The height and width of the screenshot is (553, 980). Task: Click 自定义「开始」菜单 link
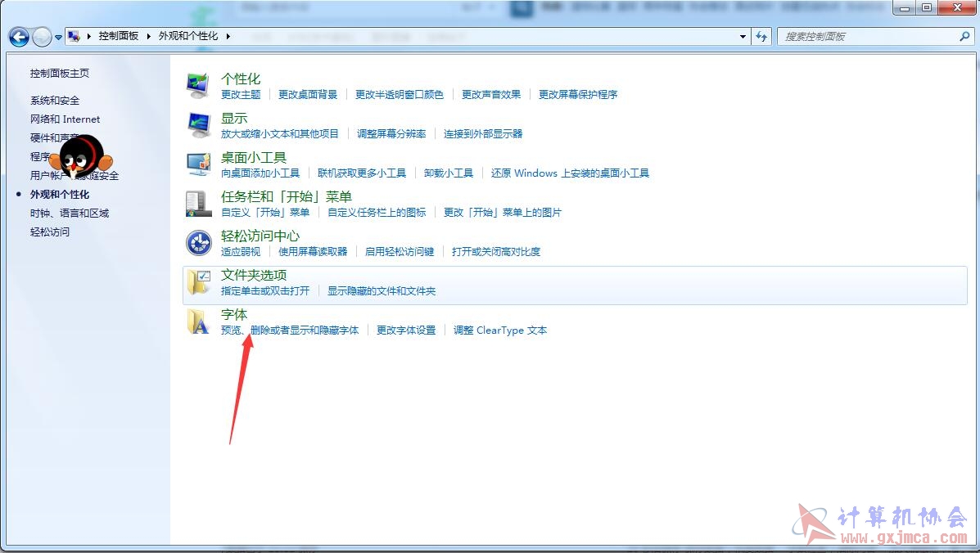tap(265, 213)
